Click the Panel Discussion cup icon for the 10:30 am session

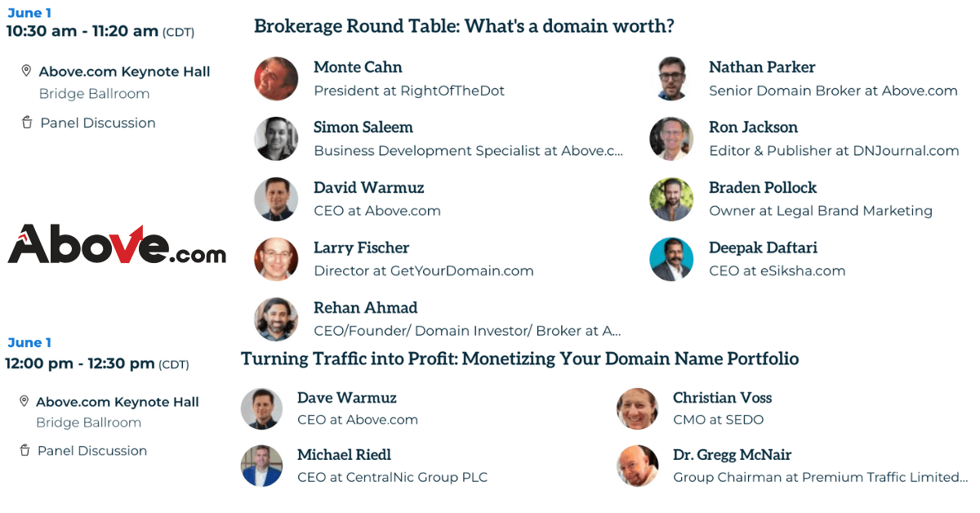(x=26, y=123)
